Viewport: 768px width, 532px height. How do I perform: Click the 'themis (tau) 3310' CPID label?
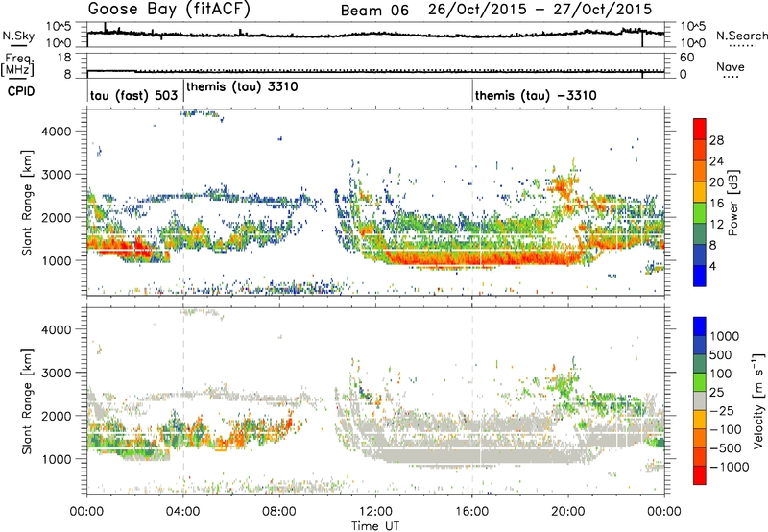[242, 86]
